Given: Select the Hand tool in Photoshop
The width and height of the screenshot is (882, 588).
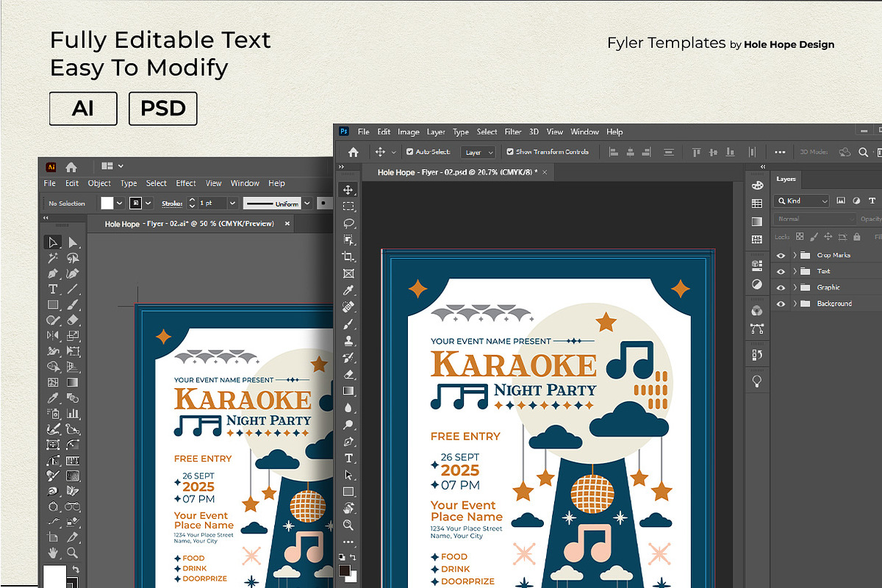Looking at the screenshot, I should (x=348, y=509).
